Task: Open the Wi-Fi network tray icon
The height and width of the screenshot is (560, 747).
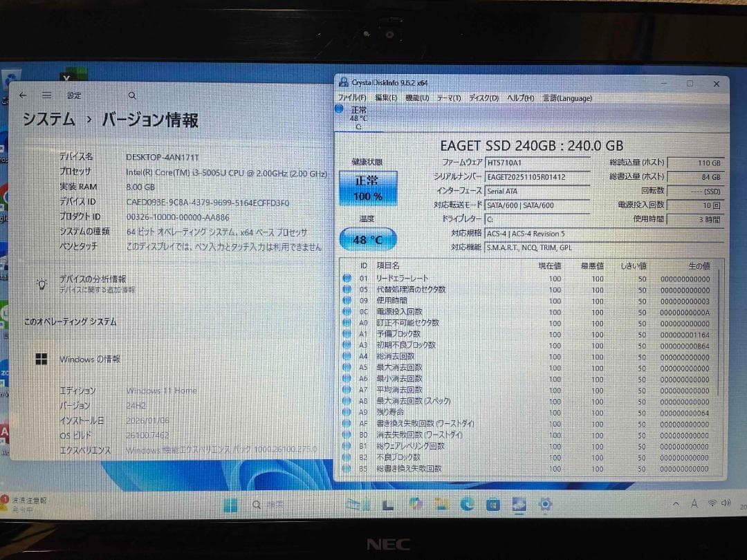Action: [x=712, y=503]
